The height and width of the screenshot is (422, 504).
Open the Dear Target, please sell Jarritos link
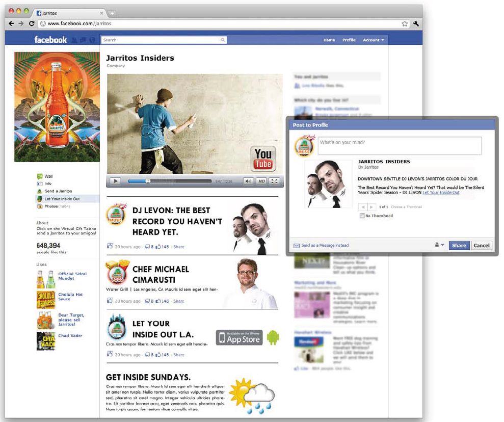point(71,320)
